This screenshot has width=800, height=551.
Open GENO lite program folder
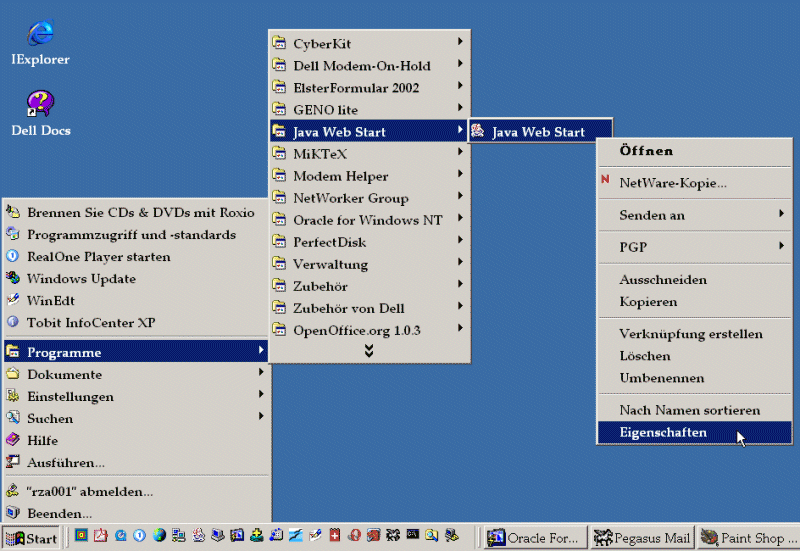pyautogui.click(x=369, y=109)
